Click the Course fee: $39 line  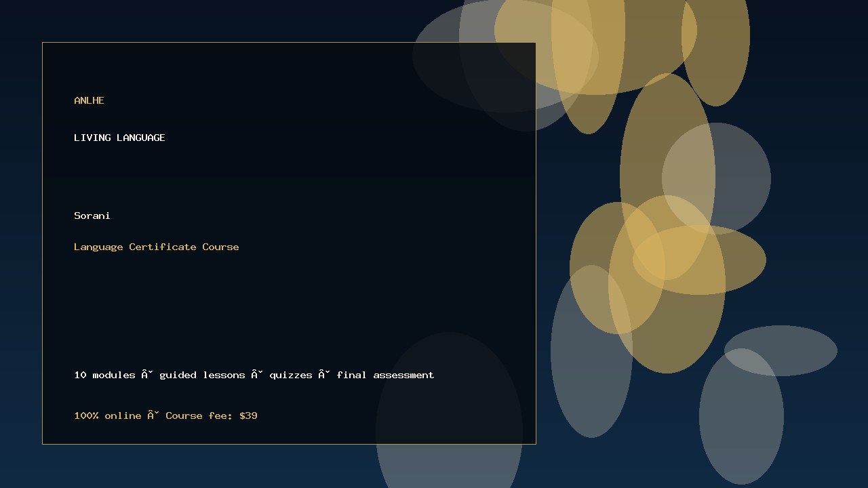pyautogui.click(x=166, y=415)
